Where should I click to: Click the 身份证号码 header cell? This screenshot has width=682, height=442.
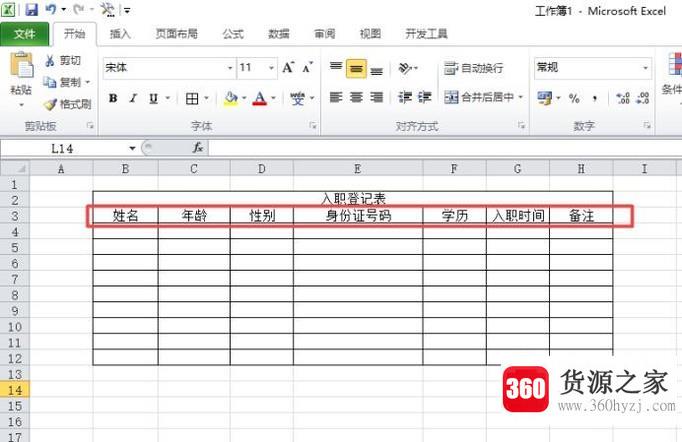[x=358, y=216]
